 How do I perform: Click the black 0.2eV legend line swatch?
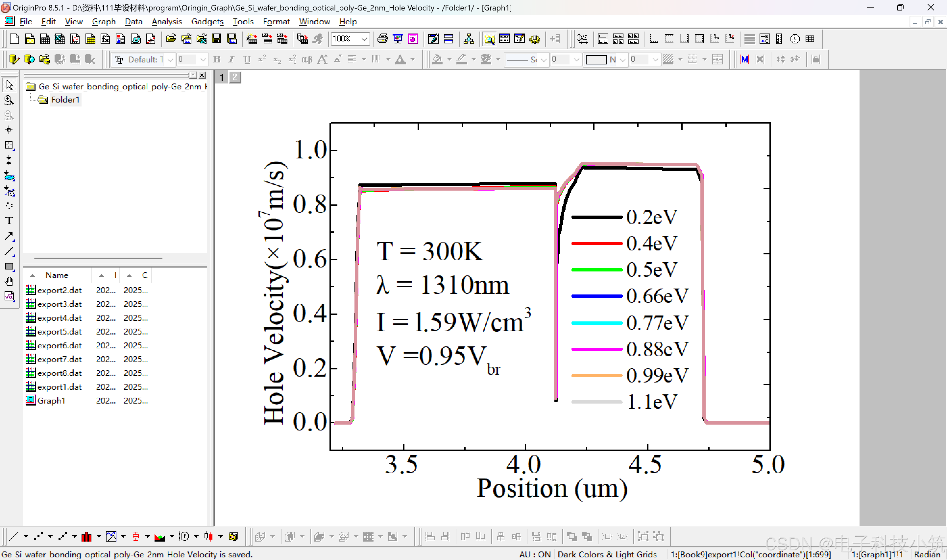tap(596, 217)
